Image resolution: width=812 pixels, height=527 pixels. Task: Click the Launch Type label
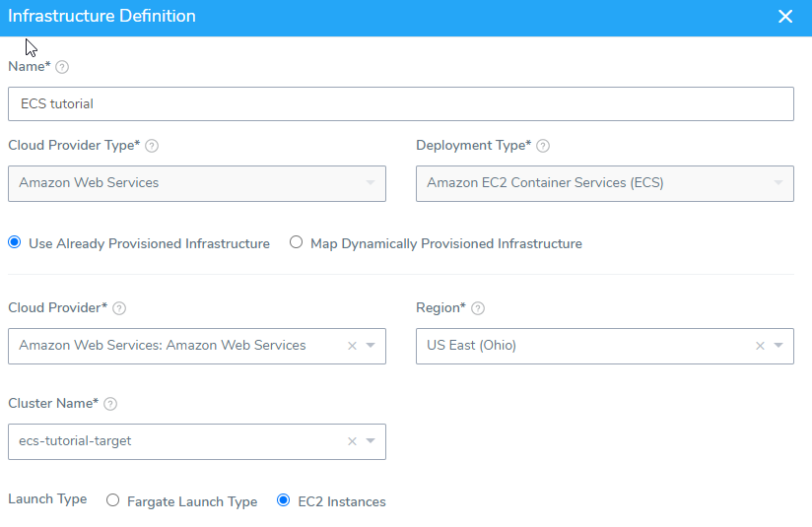click(x=47, y=499)
